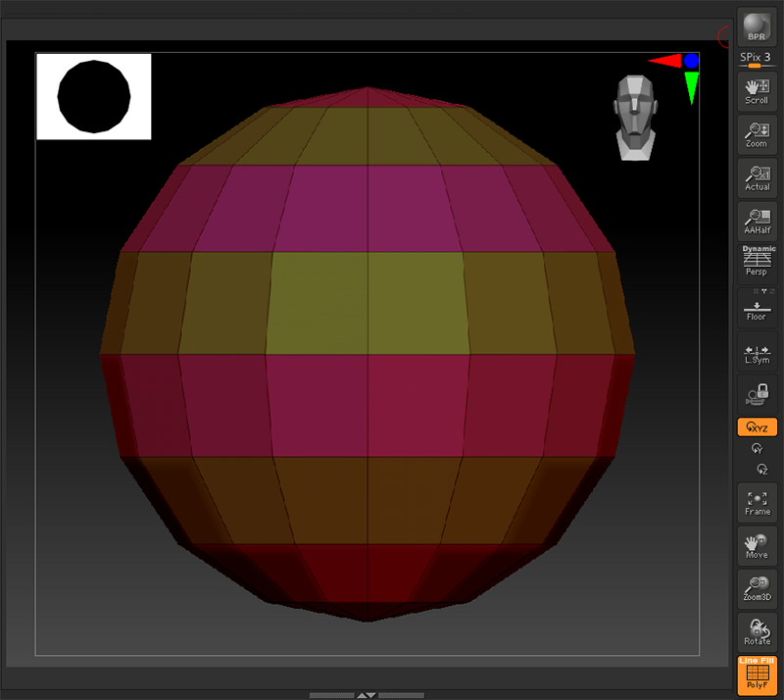This screenshot has width=784, height=700.
Task: Toggle Persp perspective mode
Action: tap(757, 264)
